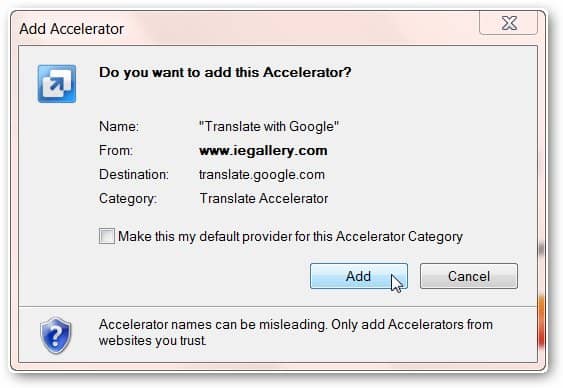
Task: Click the Name: field label
Action: click(x=119, y=126)
